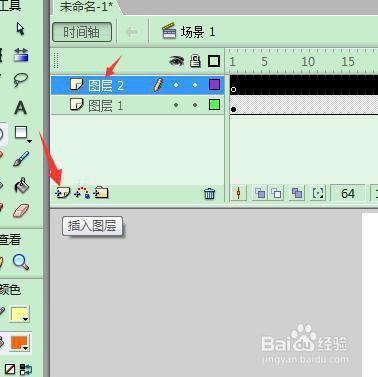Select the Paint Bucket tool

22,185
